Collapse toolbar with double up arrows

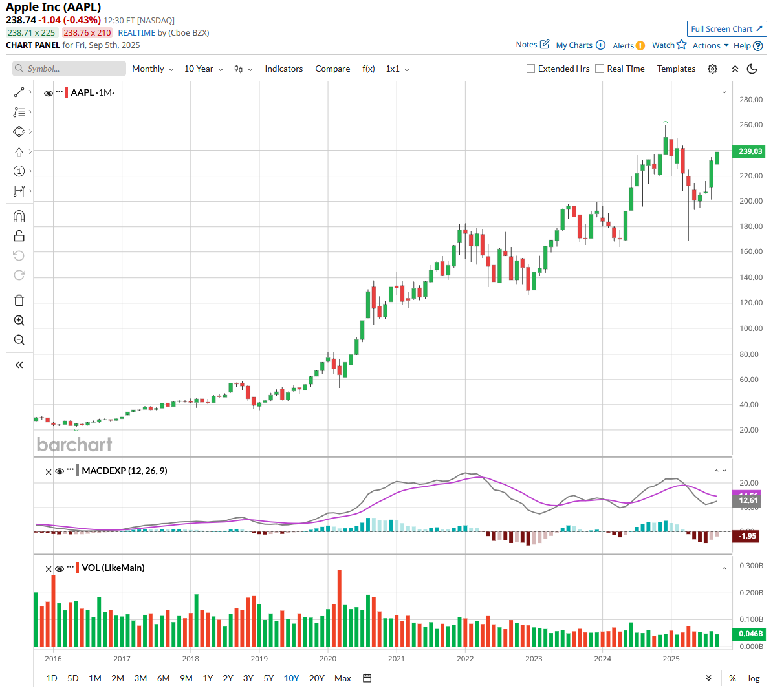point(735,69)
